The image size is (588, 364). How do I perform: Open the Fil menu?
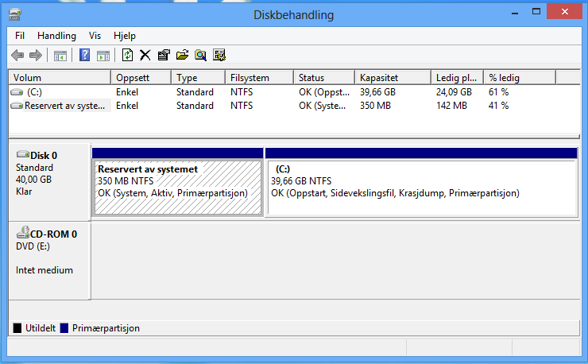20,36
